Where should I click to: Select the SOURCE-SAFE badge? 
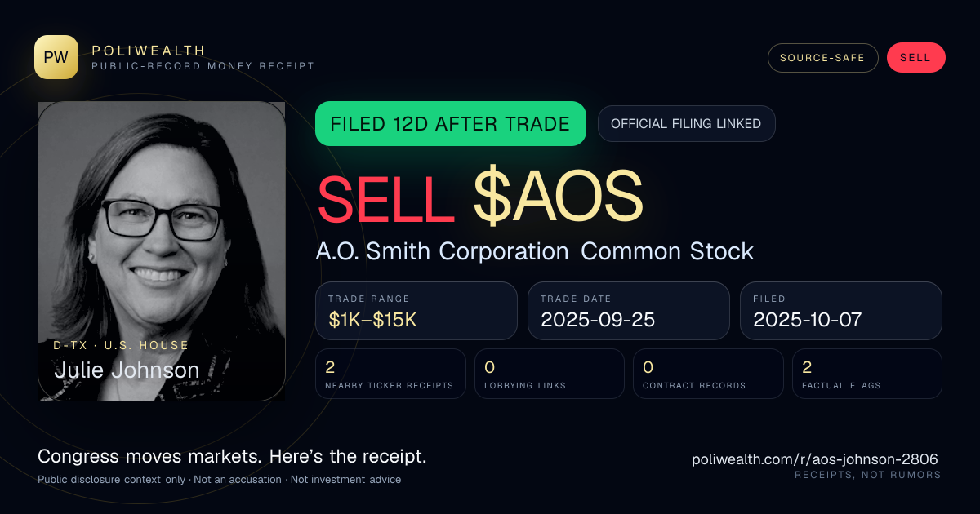pyautogui.click(x=822, y=58)
